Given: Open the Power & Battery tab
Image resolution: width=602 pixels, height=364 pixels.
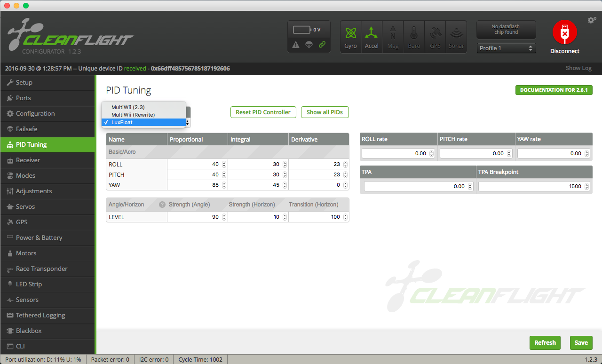Looking at the screenshot, I should point(48,237).
